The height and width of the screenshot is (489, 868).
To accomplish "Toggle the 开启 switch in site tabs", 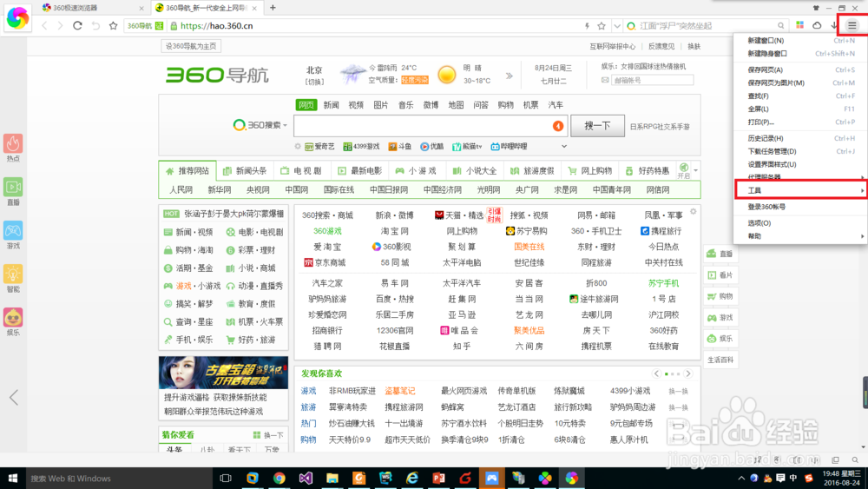I will tap(684, 170).
